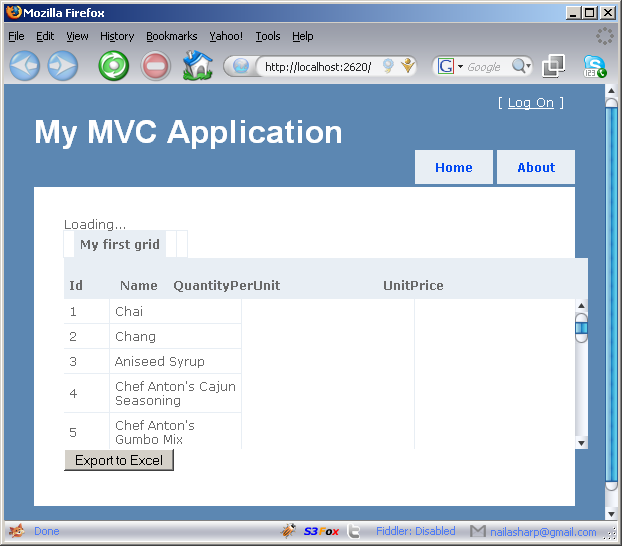The height and width of the screenshot is (546, 622).
Task: Open the File menu
Action: pos(16,36)
